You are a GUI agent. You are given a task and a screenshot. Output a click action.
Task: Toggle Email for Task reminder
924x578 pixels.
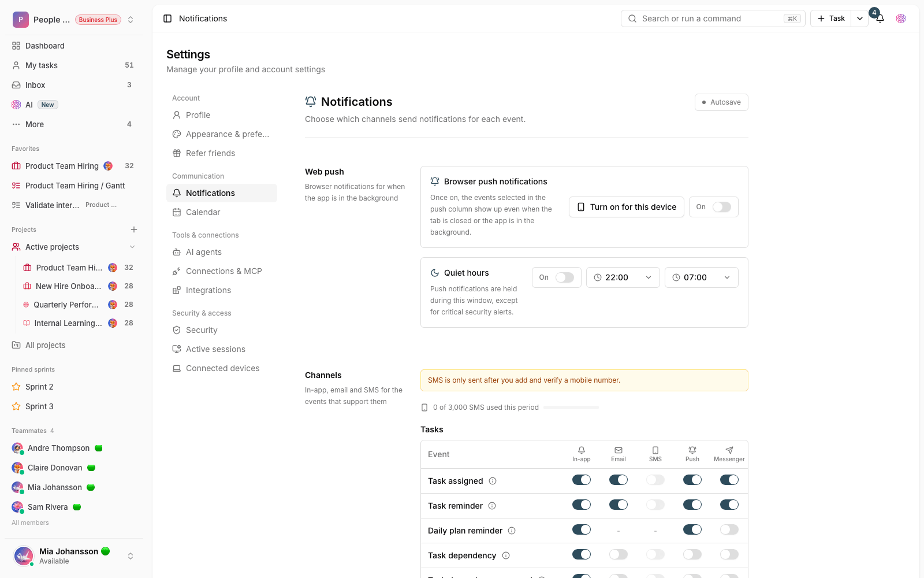[x=619, y=505]
